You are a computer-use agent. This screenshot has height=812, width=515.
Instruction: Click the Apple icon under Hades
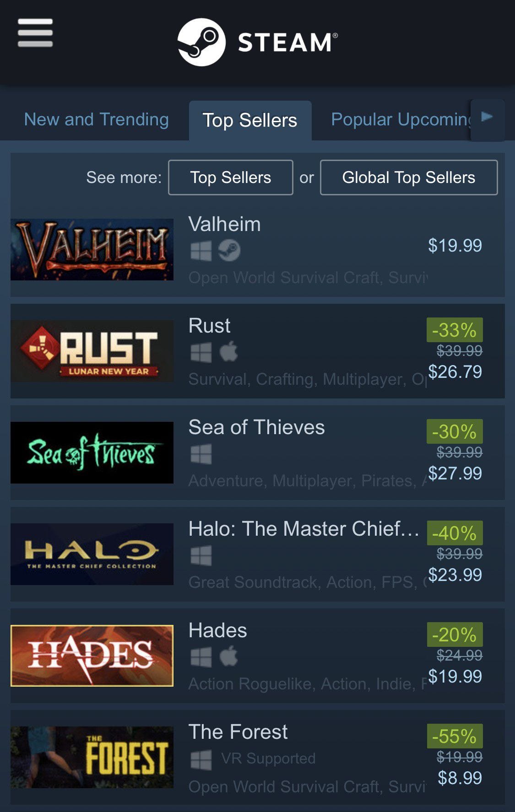coord(229,657)
